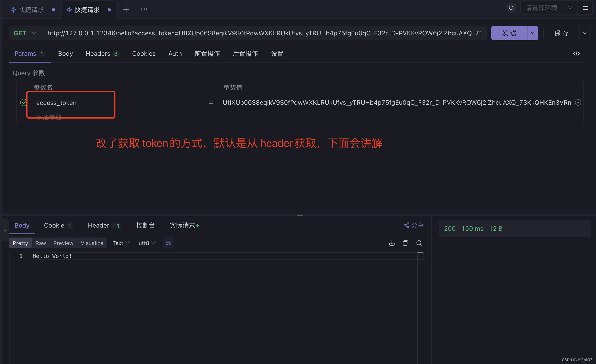Toggle word wrap in response
This screenshot has height=364, width=596.
168,243
